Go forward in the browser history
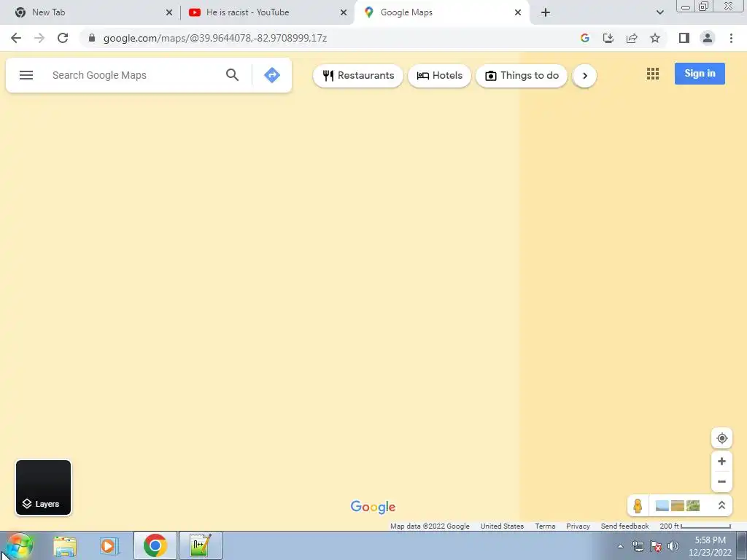Image resolution: width=747 pixels, height=560 pixels. coord(39,38)
